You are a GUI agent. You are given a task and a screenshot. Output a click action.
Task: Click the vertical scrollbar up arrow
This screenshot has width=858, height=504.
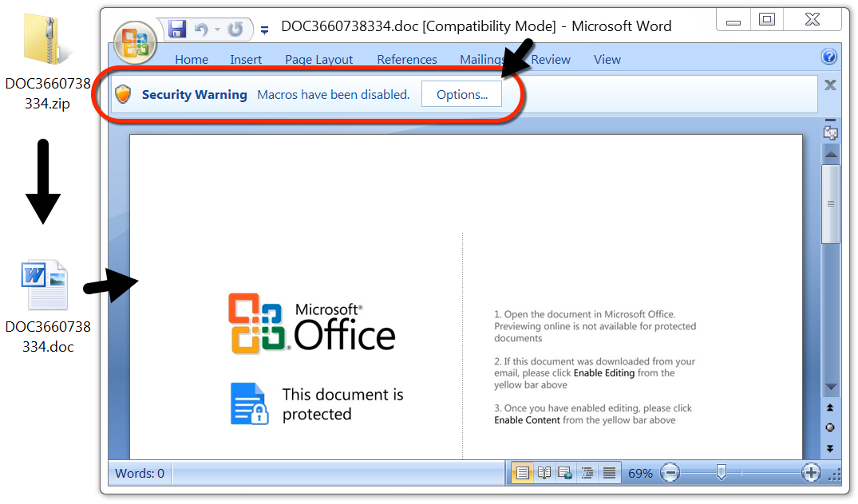tap(831, 155)
